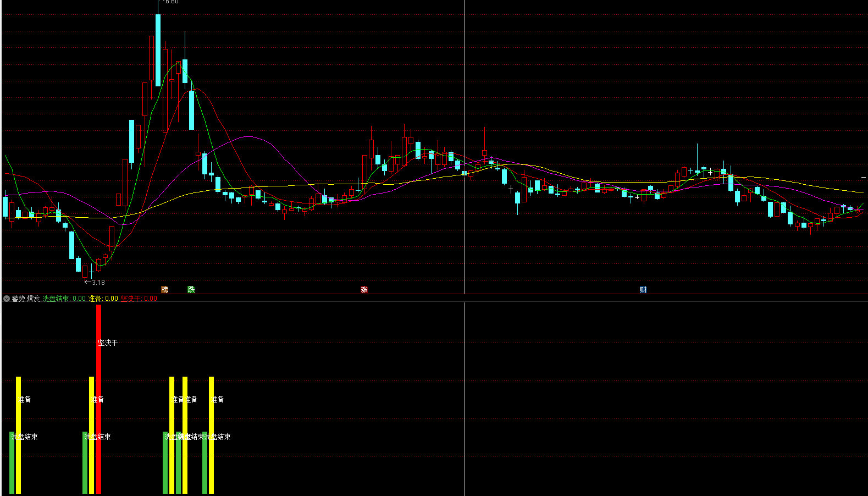Click the yellow 准备: 0.00 value label

tap(103, 299)
